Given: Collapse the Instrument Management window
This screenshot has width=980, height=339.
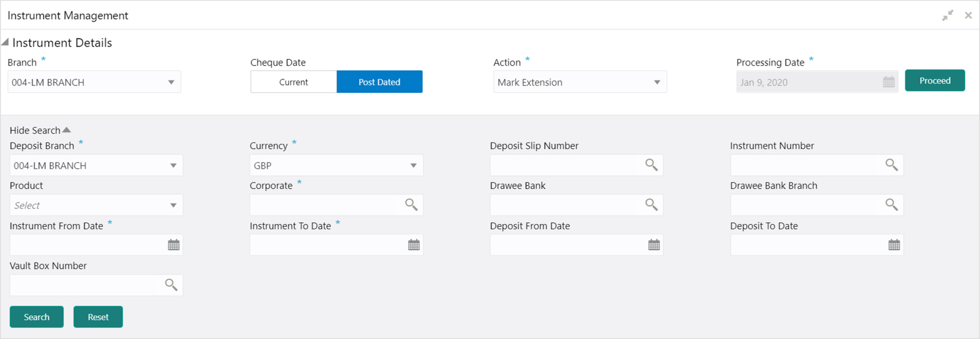Looking at the screenshot, I should click(x=948, y=15).
